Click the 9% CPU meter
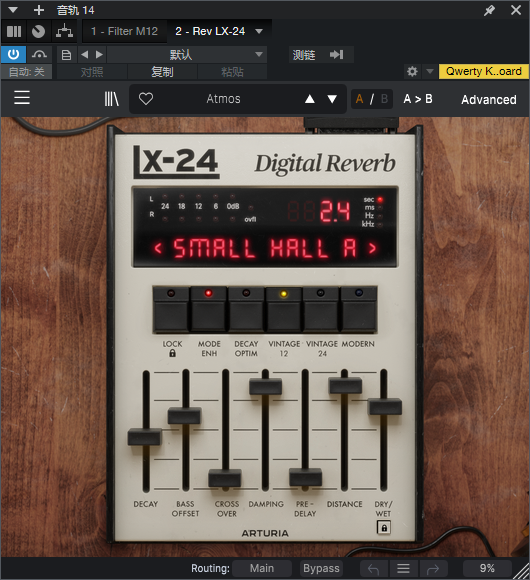 [487, 568]
